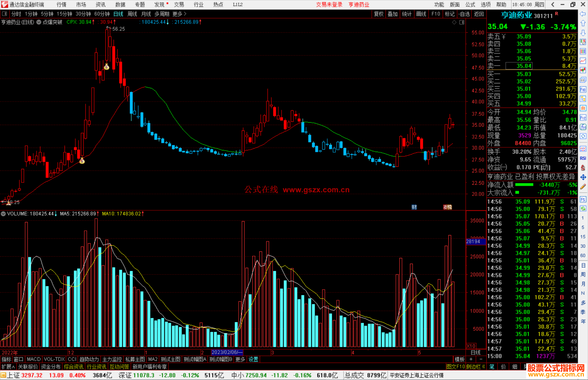Select the pencil drawing tool icon
Image resolution: width=588 pixels, height=380 pixels.
583,187
